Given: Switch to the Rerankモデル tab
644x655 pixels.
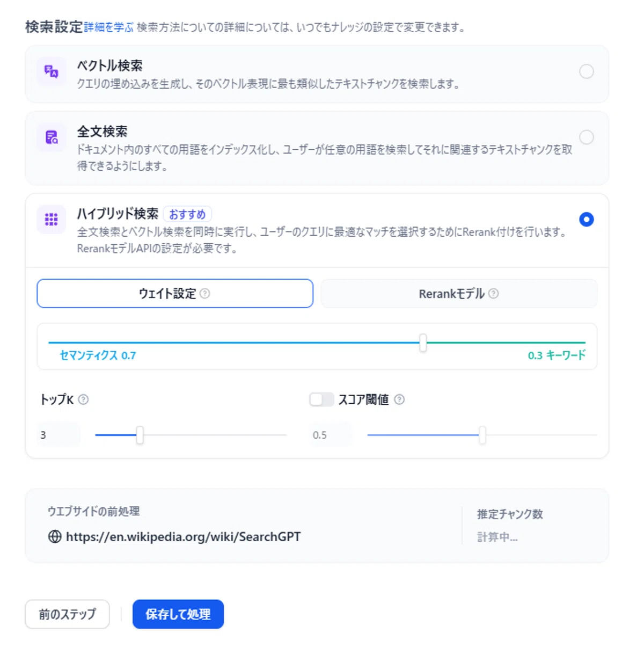Looking at the screenshot, I should point(459,294).
